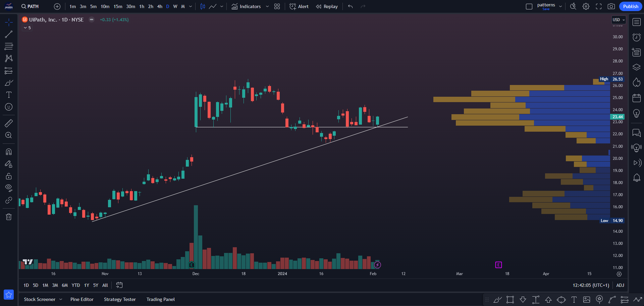Viewport: 644px width, 306px height.
Task: Toggle stay in drawing mode
Action: pyautogui.click(x=9, y=164)
